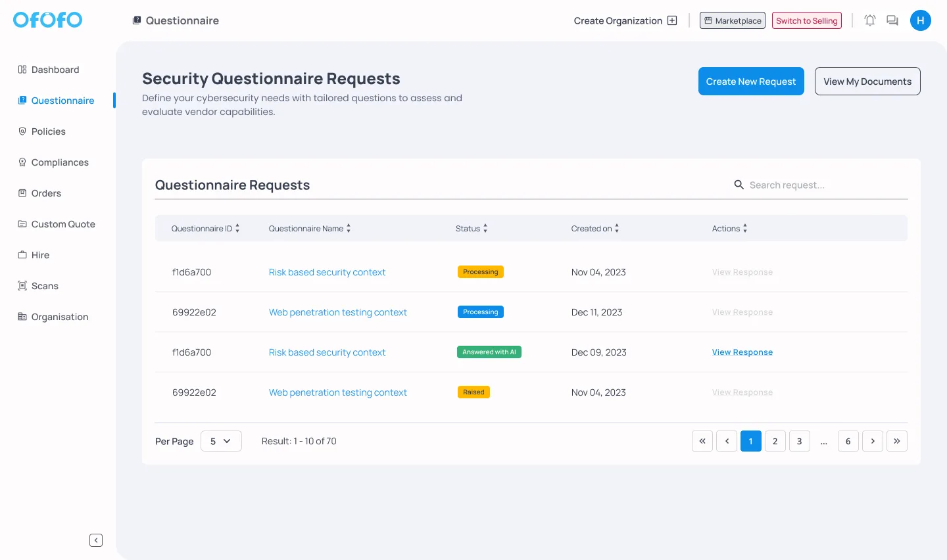Viewport: 947px width, 560px height.
Task: Open the chat messages icon
Action: tap(892, 20)
